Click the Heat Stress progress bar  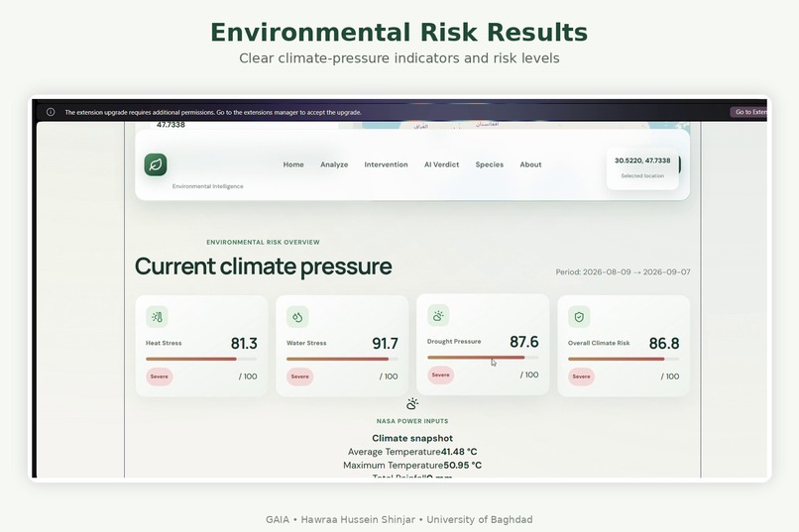pyautogui.click(x=201, y=359)
